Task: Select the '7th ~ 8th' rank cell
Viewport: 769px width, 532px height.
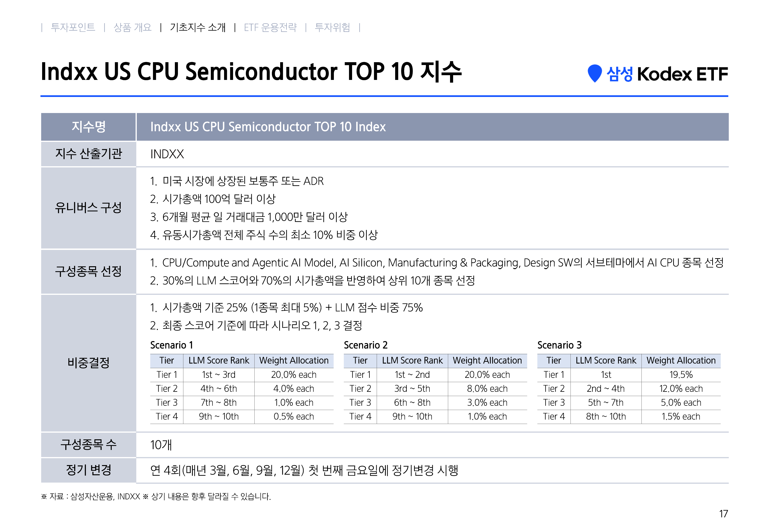Action: (219, 403)
